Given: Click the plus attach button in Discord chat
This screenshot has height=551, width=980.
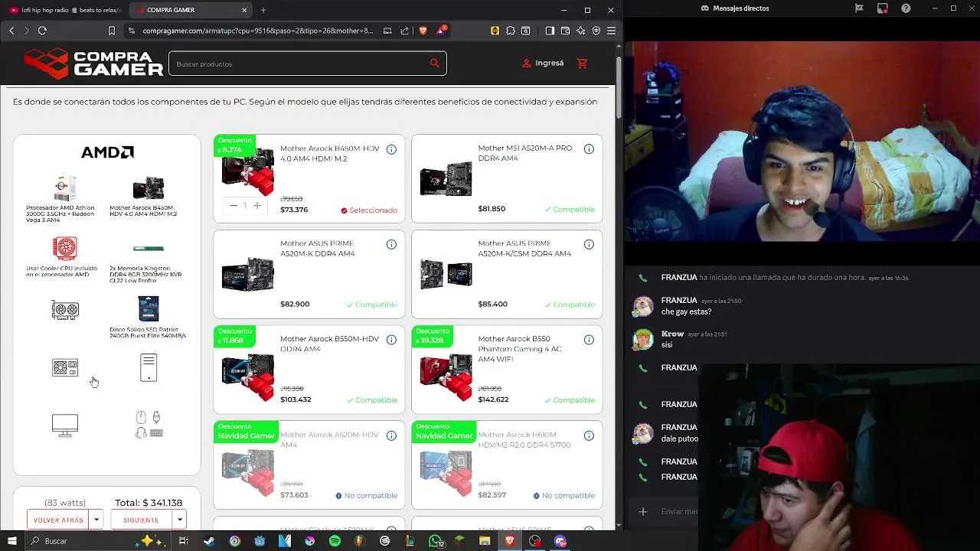Looking at the screenshot, I should point(643,511).
